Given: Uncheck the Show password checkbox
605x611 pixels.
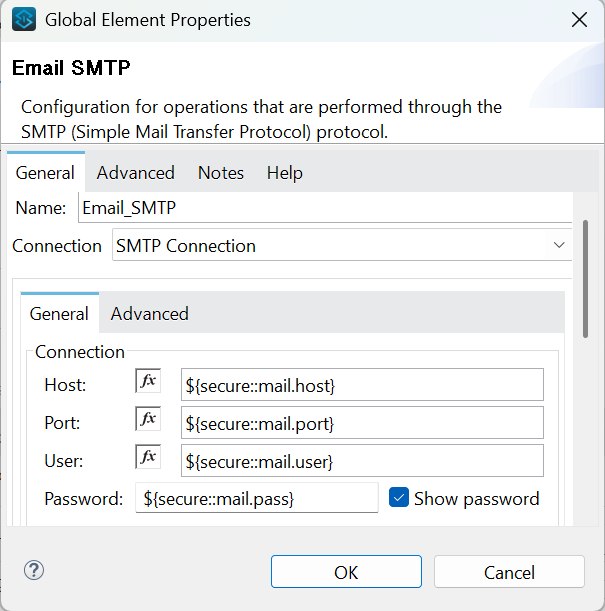Looking at the screenshot, I should (x=399, y=498).
